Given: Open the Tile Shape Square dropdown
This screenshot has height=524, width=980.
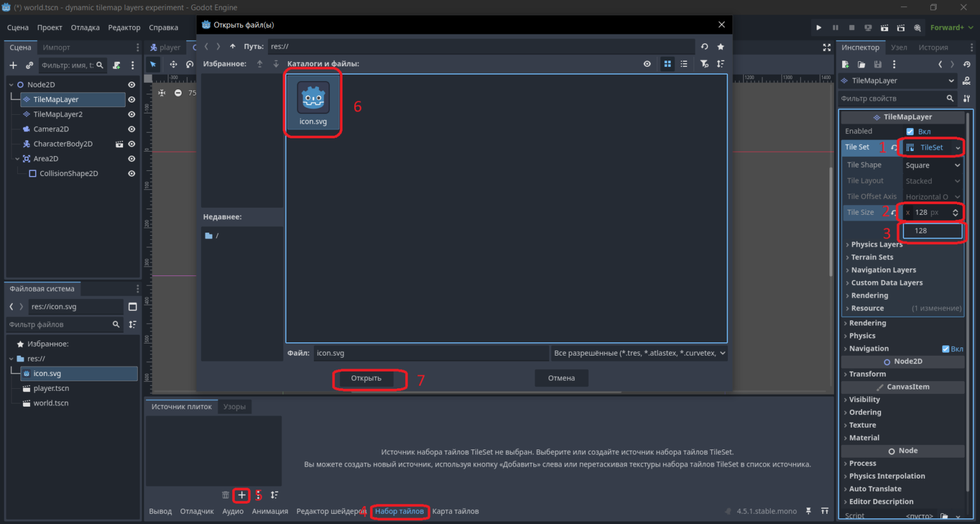Looking at the screenshot, I should [x=933, y=165].
